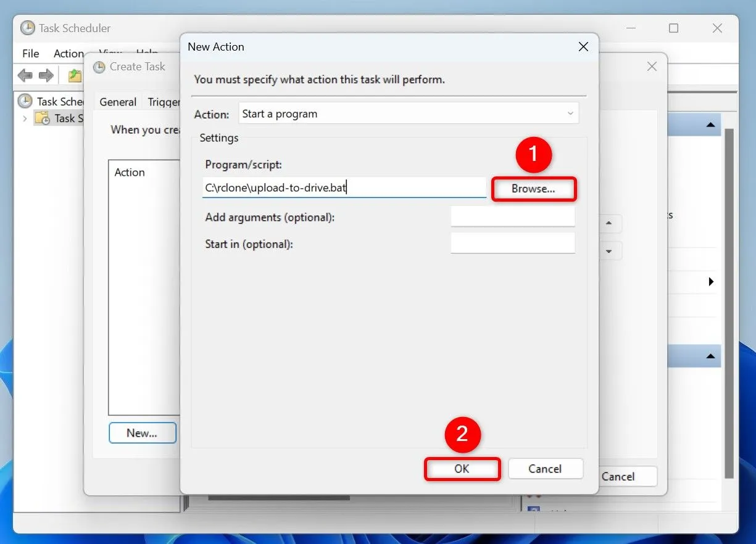
Task: Open the Action menu
Action: point(69,54)
